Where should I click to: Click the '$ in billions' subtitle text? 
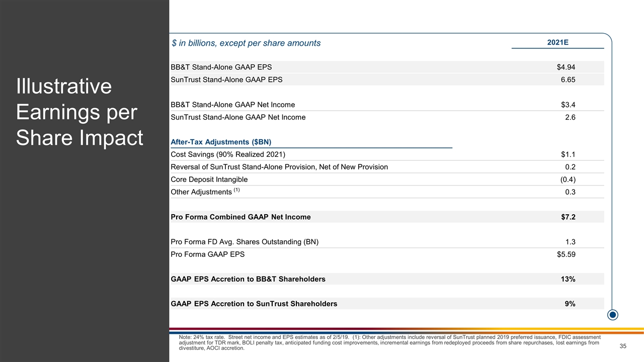246,43
